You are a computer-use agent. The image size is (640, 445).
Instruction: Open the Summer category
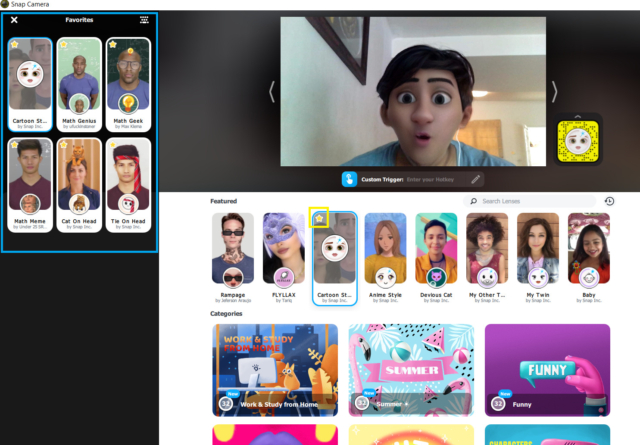tap(411, 370)
